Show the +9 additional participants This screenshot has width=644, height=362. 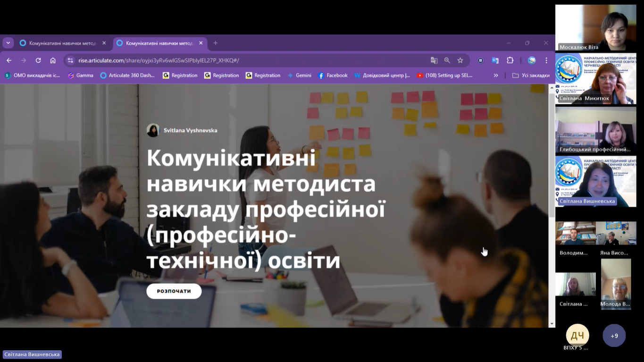click(614, 336)
